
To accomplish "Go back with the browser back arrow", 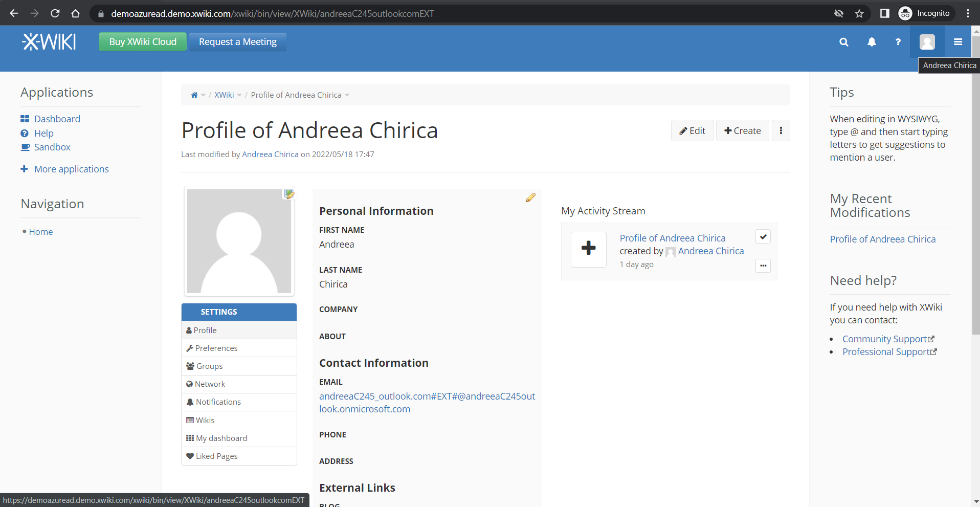I will [x=14, y=13].
